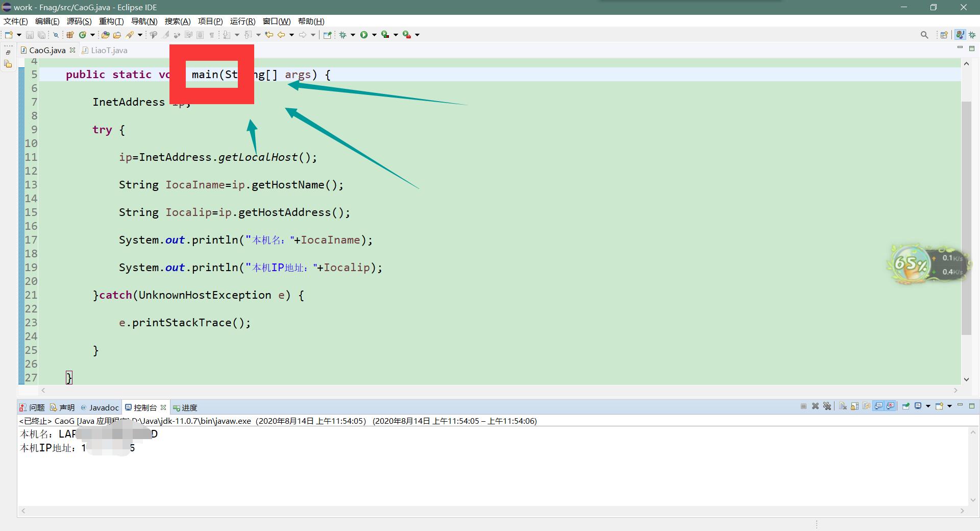The width and height of the screenshot is (980, 531).
Task: Click the Open Task icon
Action: (117, 35)
